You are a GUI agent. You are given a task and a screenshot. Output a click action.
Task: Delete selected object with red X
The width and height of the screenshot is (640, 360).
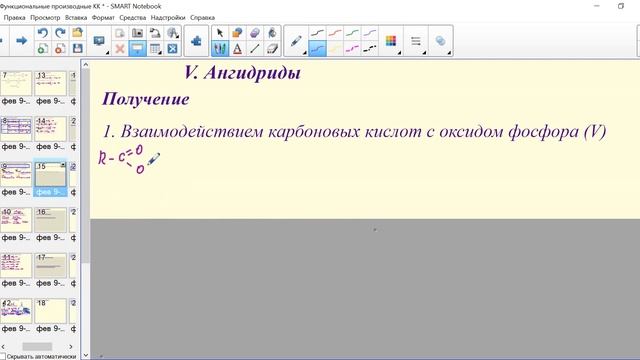[x=120, y=49]
